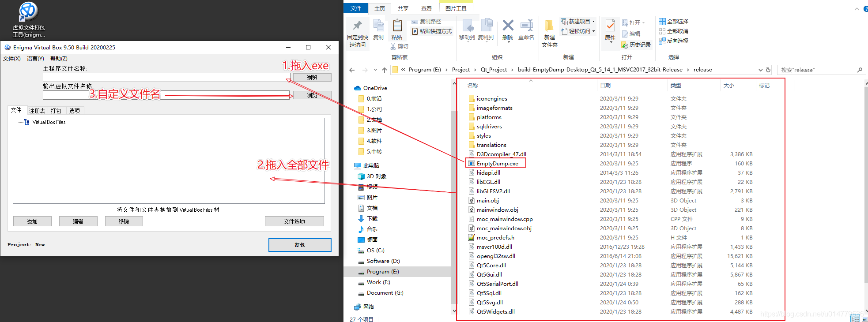
Task: Click the Select All ribbon item
Action: 673,22
